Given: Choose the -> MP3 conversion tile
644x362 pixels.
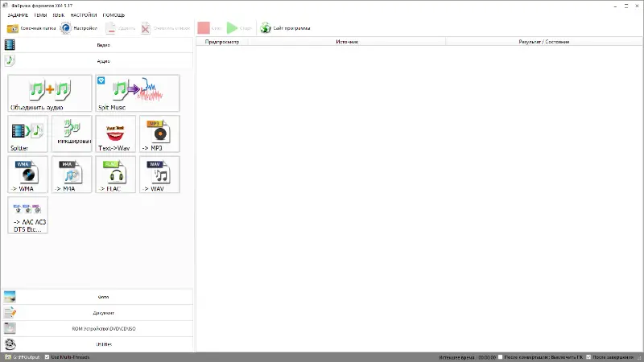Looking at the screenshot, I should tap(159, 134).
